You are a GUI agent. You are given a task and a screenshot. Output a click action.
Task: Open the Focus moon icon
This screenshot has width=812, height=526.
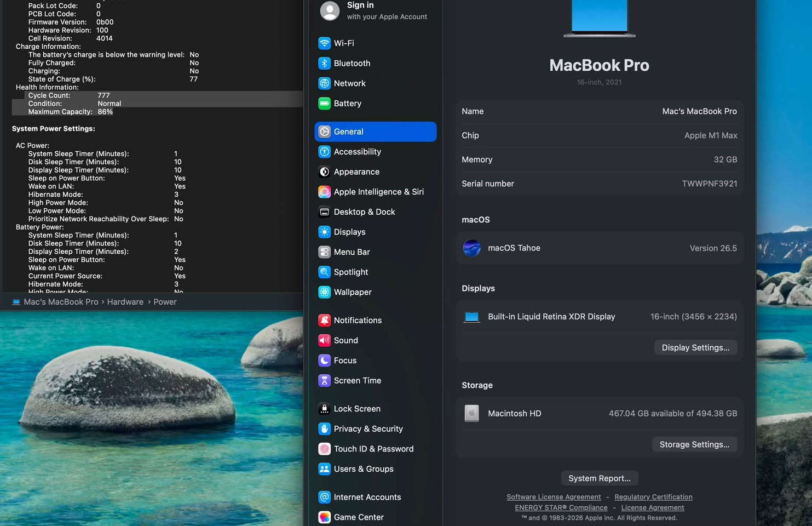(324, 361)
